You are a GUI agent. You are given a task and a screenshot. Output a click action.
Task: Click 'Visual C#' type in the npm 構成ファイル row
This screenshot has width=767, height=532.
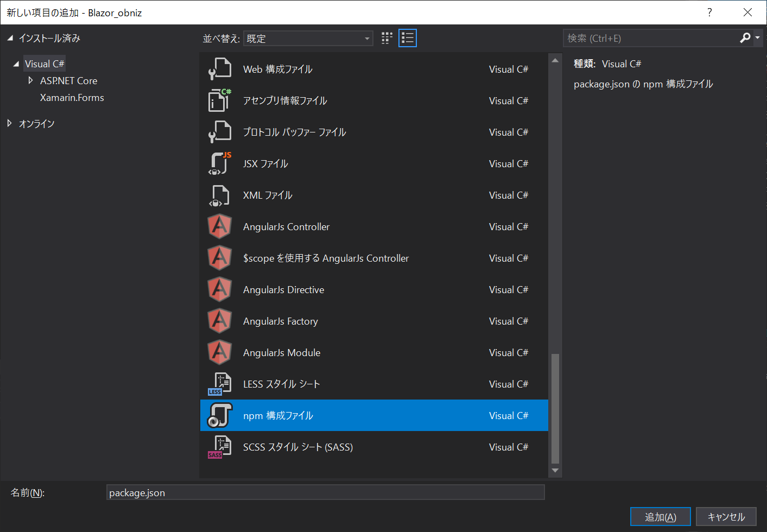pos(509,415)
